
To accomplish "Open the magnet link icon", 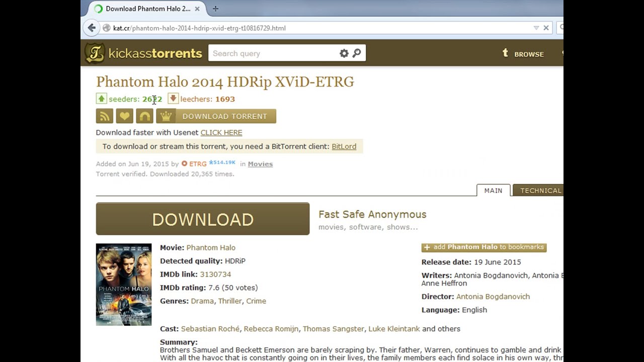I will pos(144,116).
